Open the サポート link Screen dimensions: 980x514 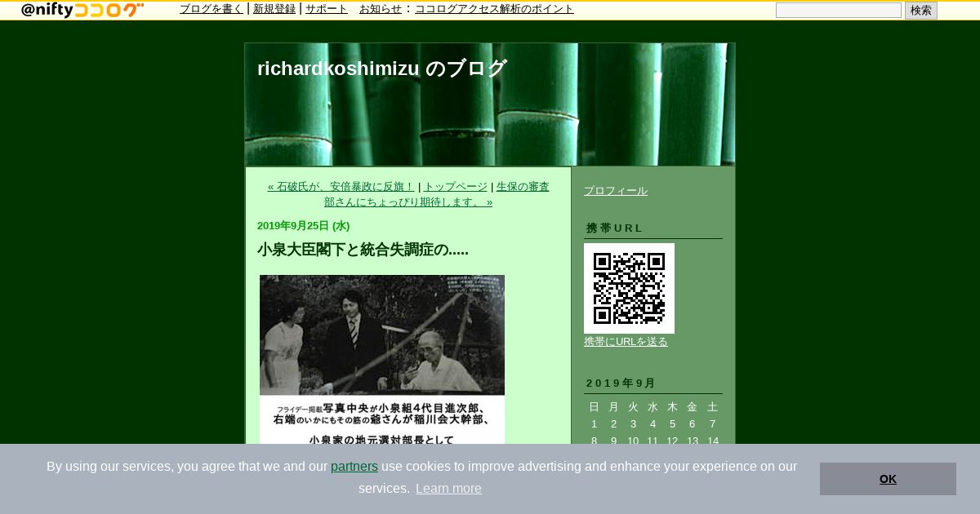click(x=327, y=9)
